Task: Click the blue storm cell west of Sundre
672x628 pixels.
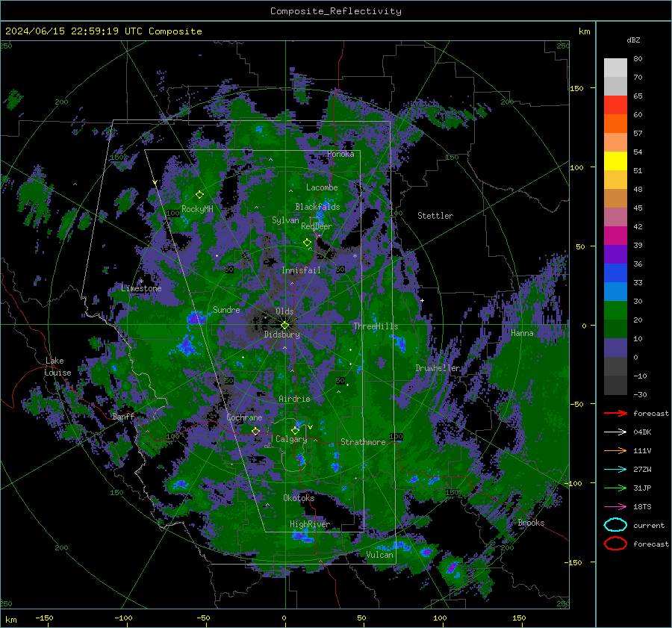Action: tap(196, 319)
